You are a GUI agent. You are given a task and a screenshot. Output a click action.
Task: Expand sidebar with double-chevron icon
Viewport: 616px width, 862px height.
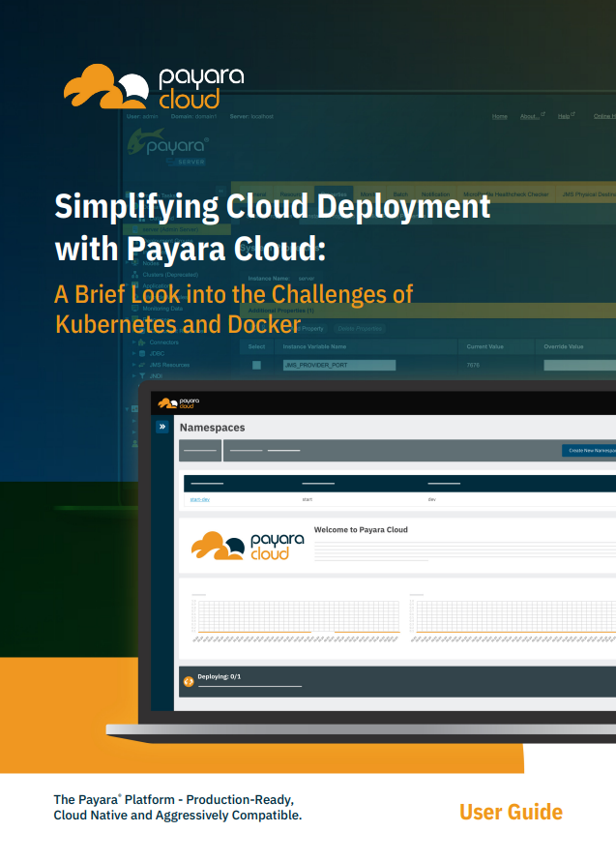162,426
